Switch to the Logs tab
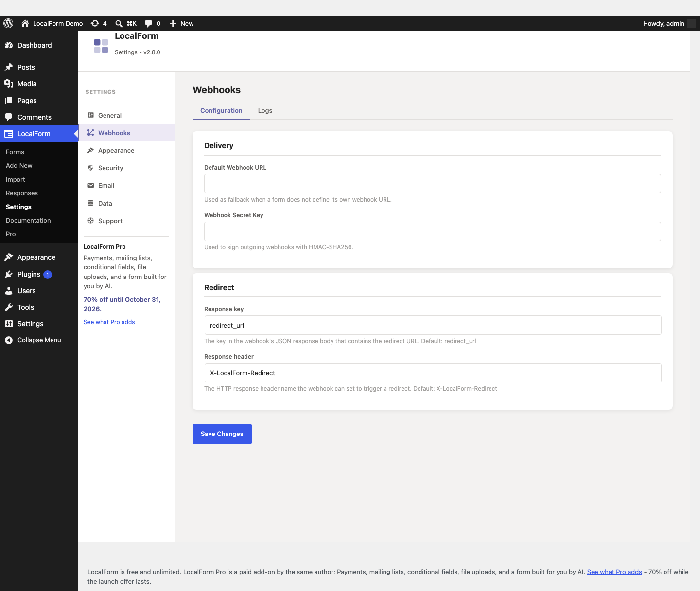700x591 pixels. (x=265, y=111)
